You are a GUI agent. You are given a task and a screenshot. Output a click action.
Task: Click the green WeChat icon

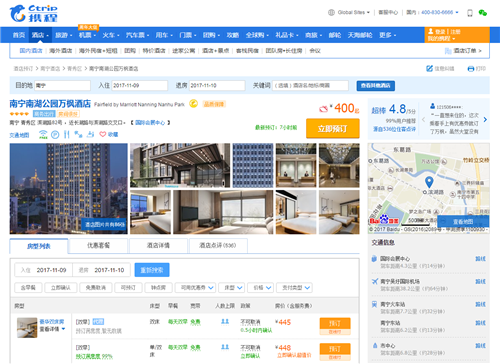click(x=483, y=13)
